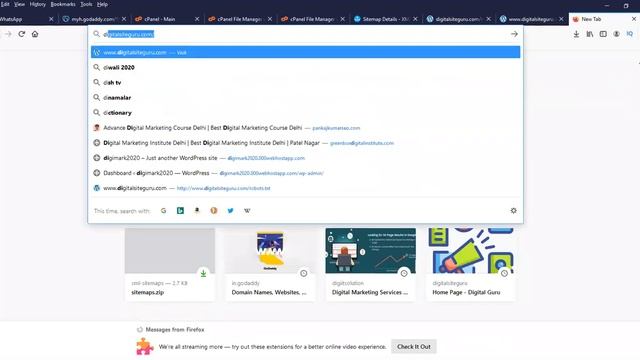Screen dimensions: 640x360
Task: Close the myh.godaddy.com tab
Action: click(124, 19)
